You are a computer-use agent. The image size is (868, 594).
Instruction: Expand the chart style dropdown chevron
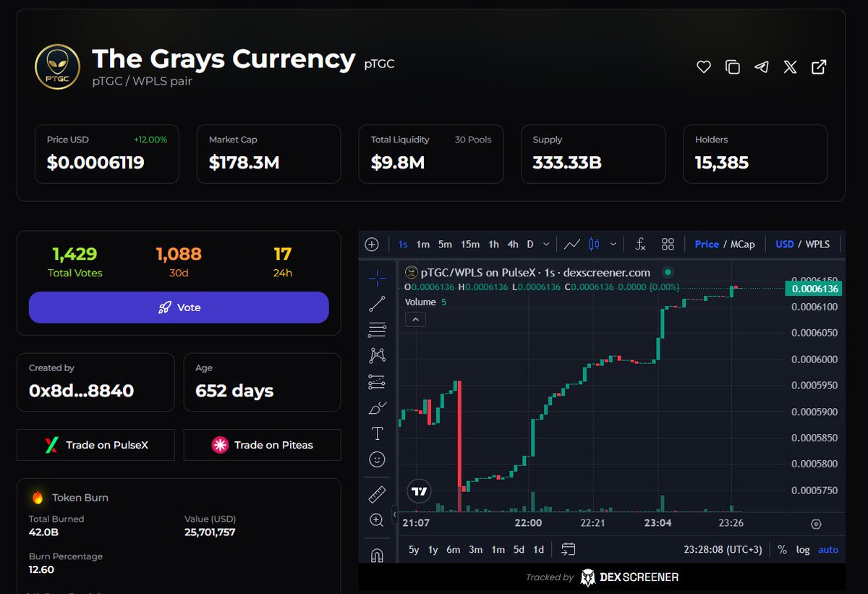coord(613,245)
